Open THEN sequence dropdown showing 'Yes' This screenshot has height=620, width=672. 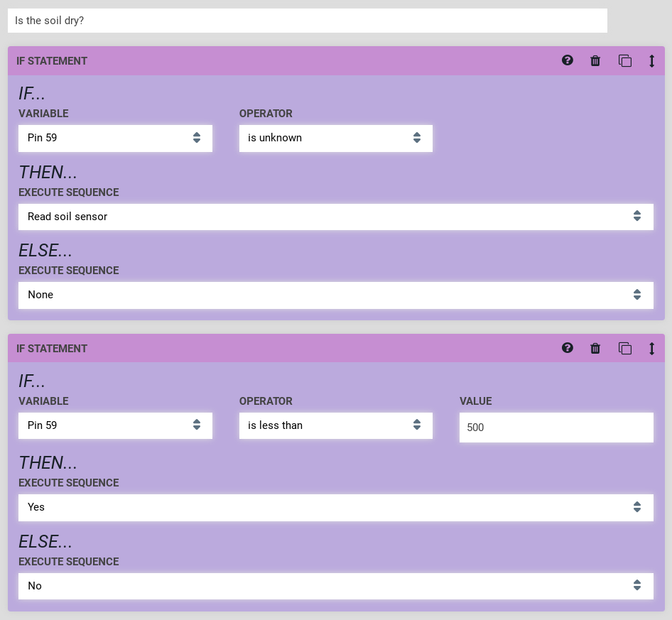click(x=335, y=507)
